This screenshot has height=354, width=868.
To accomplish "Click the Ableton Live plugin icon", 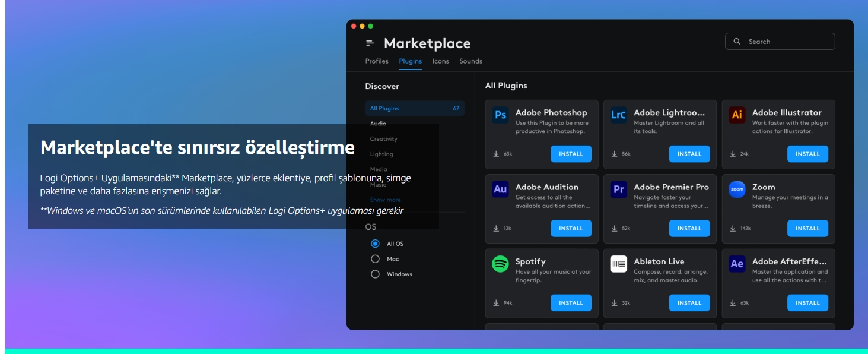I will pyautogui.click(x=619, y=264).
